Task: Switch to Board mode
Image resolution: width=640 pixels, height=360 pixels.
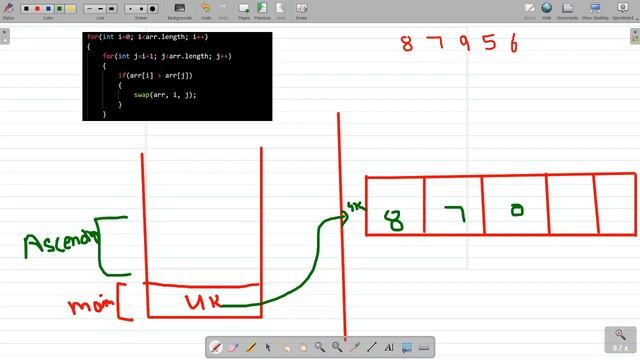Action: click(529, 10)
